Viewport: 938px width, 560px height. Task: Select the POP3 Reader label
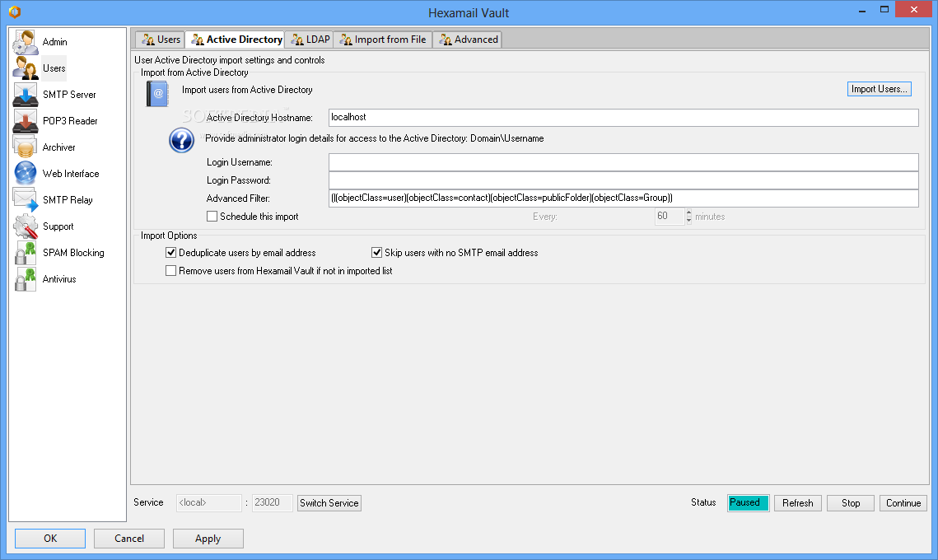click(x=70, y=121)
